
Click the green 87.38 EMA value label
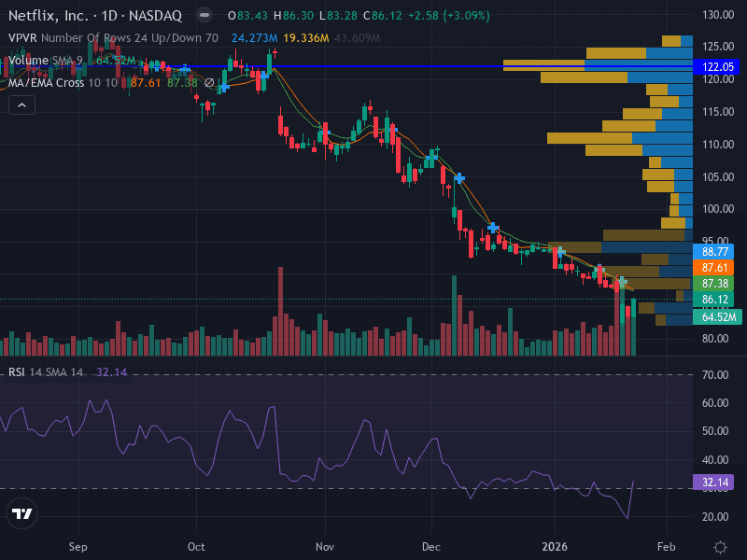[x=714, y=284]
